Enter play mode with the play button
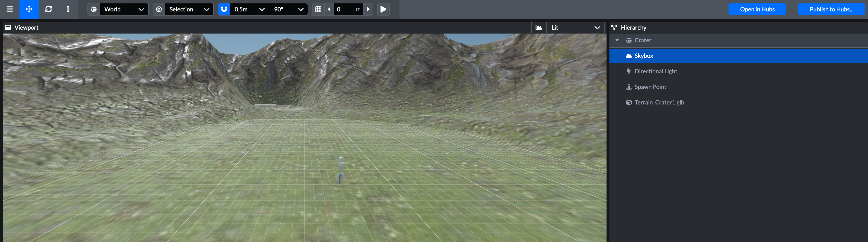This screenshot has height=242, width=868. pos(383,9)
